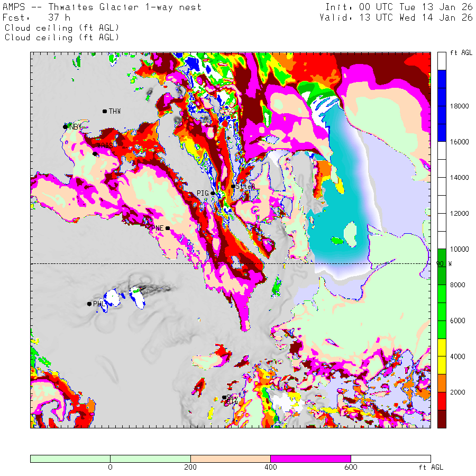Click the yellow band in the vertical legend
This screenshot has height=476, width=476.
click(442, 356)
